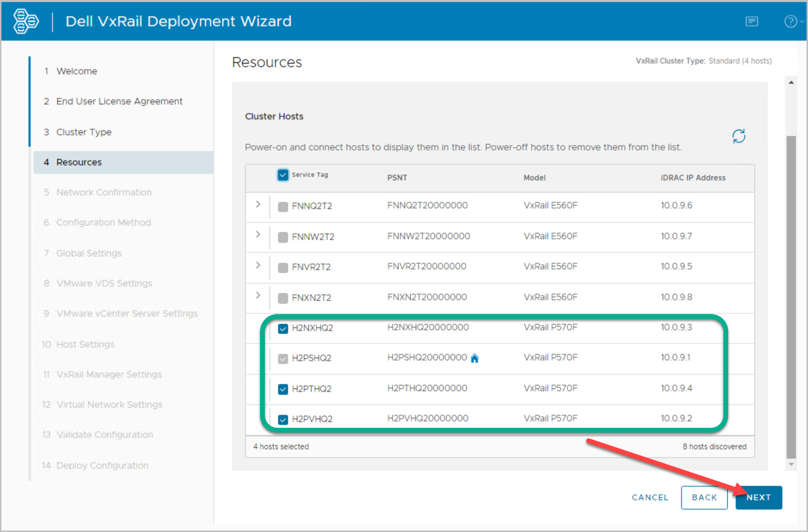
Task: Open the Cluster Type step
Action: 84,132
